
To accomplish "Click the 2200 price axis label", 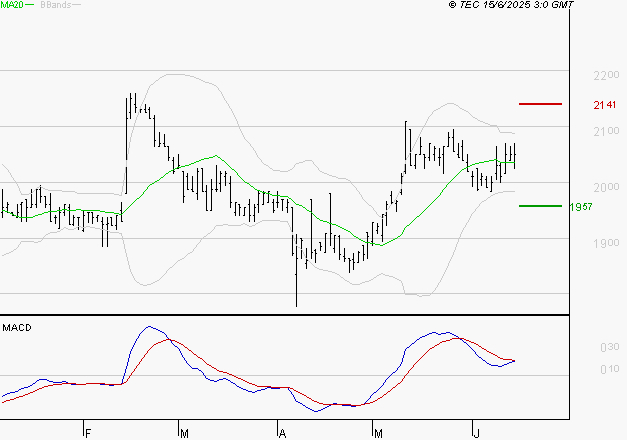I will (x=606, y=76).
